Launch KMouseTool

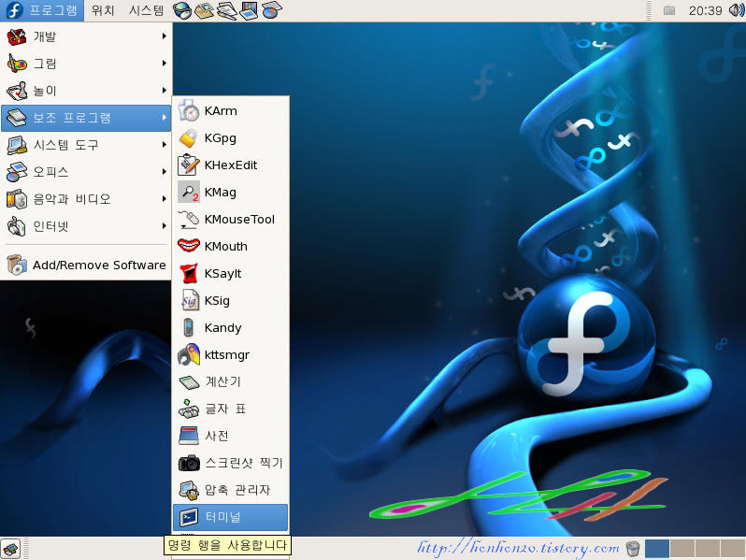pyautogui.click(x=231, y=220)
